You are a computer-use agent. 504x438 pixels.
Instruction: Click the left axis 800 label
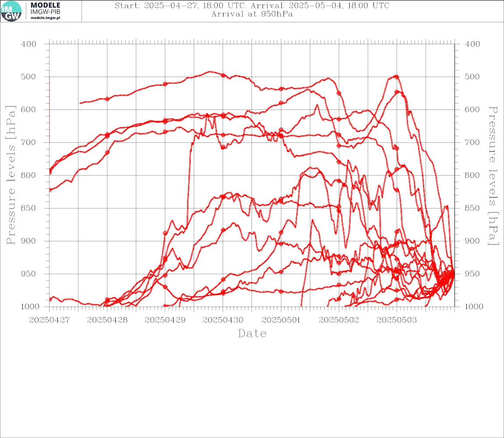(x=28, y=175)
